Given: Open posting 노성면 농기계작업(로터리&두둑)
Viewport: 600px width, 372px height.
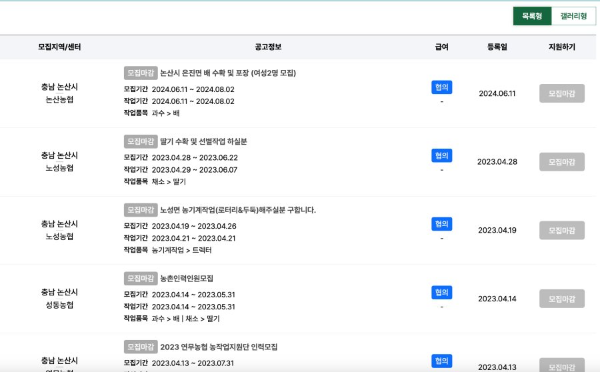Looking at the screenshot, I should tap(238, 210).
